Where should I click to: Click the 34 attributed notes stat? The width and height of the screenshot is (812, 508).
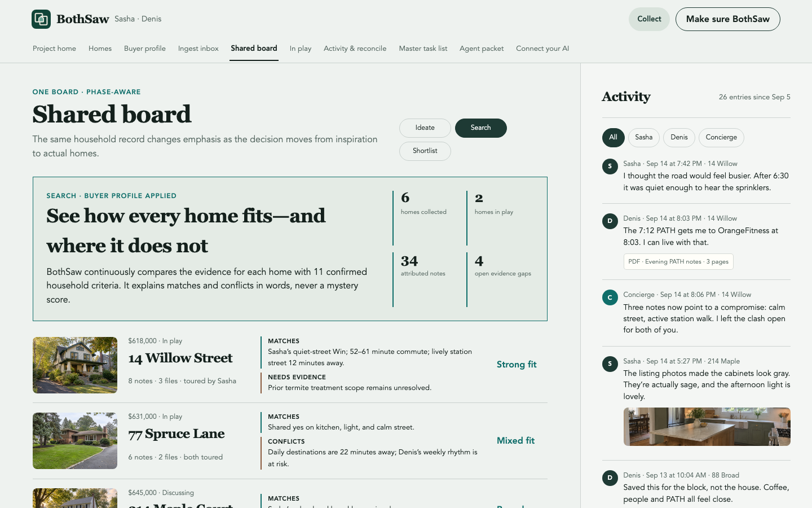click(x=427, y=279)
